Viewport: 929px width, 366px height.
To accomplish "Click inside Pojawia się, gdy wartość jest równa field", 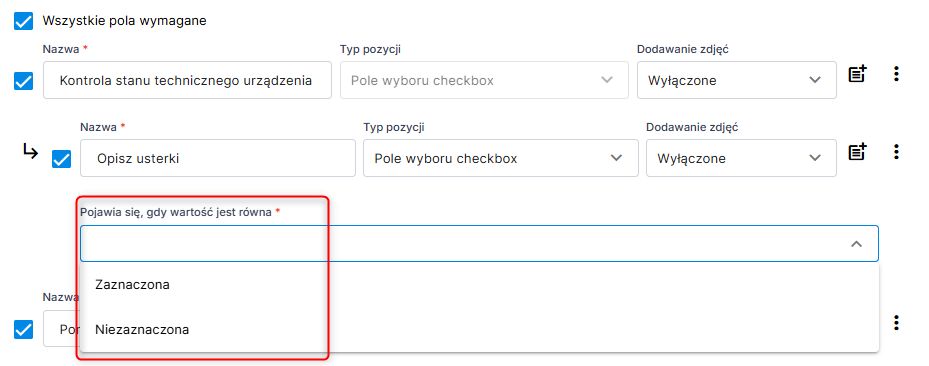I will (x=479, y=243).
